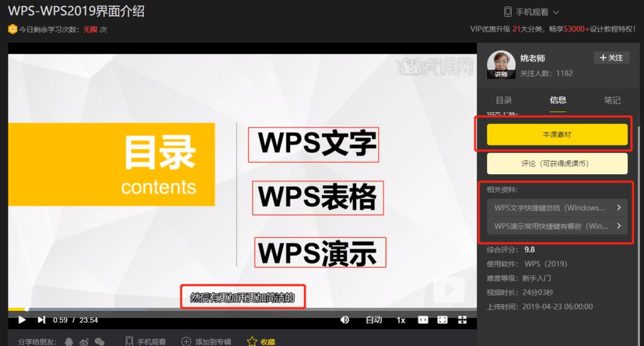Open 姚老师's avatar photo
This screenshot has height=346, width=644.
click(501, 64)
